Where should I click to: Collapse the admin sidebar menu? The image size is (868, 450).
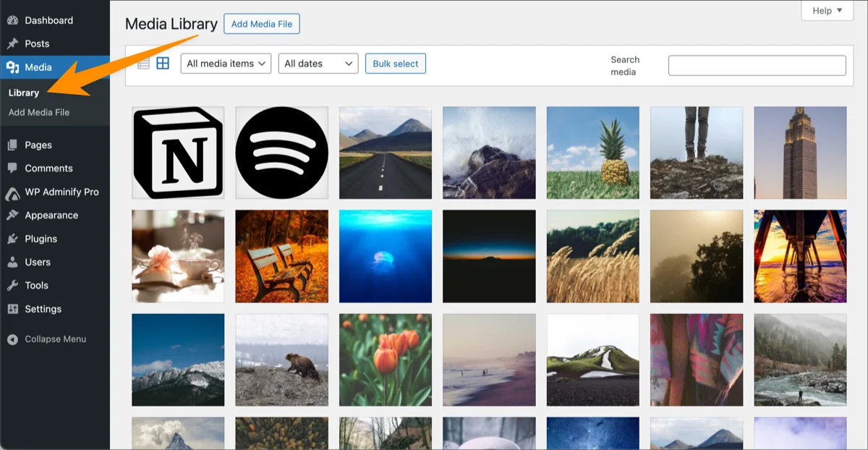(x=55, y=339)
